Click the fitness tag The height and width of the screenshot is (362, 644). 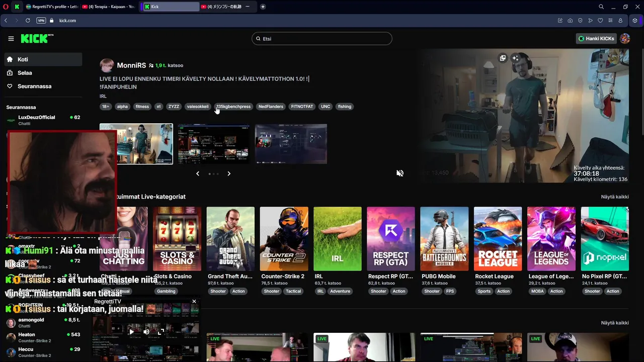click(142, 107)
